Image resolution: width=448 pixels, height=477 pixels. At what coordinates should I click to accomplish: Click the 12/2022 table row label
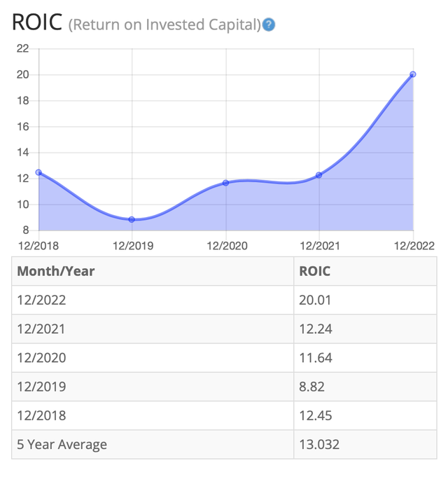[41, 300]
